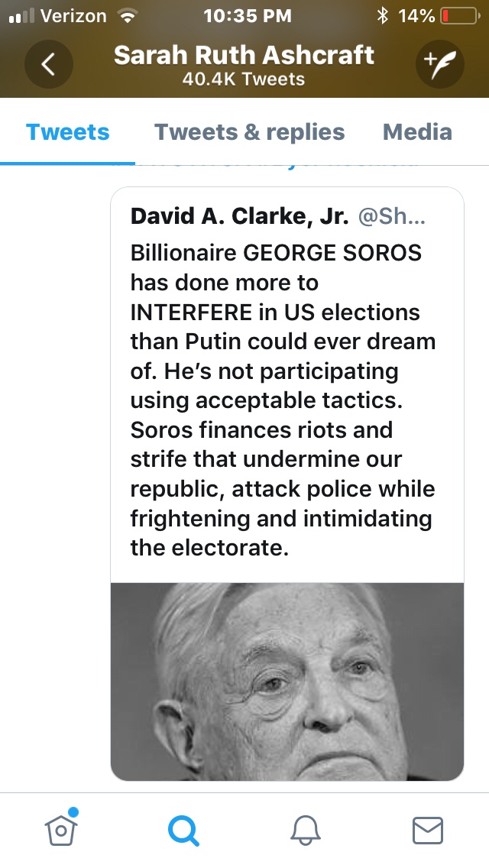This screenshot has width=489, height=868.
Task: Open the Messages envelope icon
Action: (x=427, y=829)
